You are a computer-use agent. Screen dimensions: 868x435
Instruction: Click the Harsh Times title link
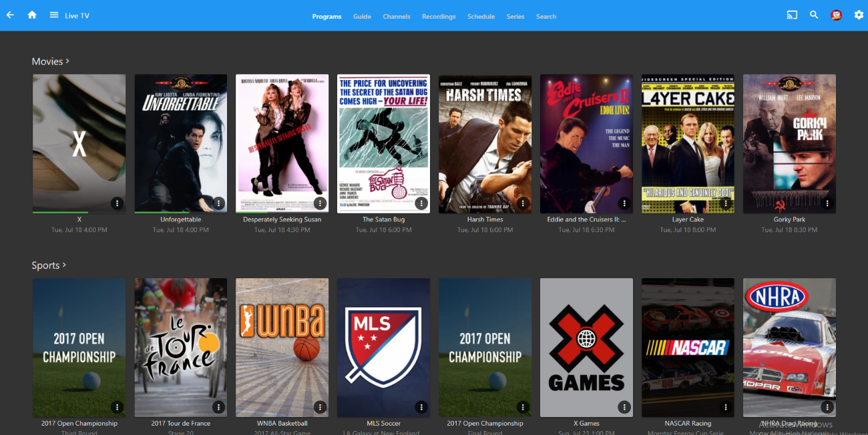[x=485, y=220]
